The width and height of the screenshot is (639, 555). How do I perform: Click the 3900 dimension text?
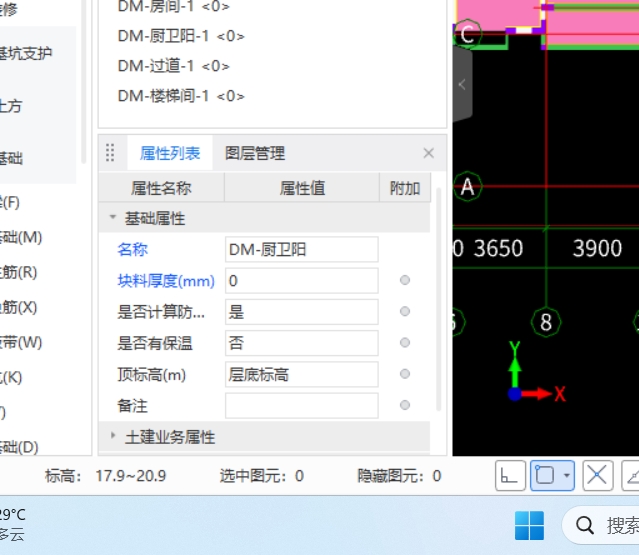(597, 248)
